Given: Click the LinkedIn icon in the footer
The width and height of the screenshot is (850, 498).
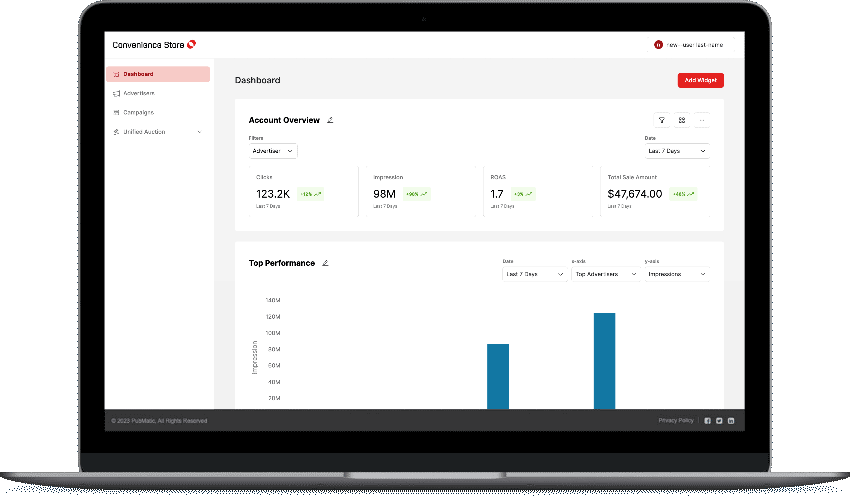Looking at the screenshot, I should [730, 420].
